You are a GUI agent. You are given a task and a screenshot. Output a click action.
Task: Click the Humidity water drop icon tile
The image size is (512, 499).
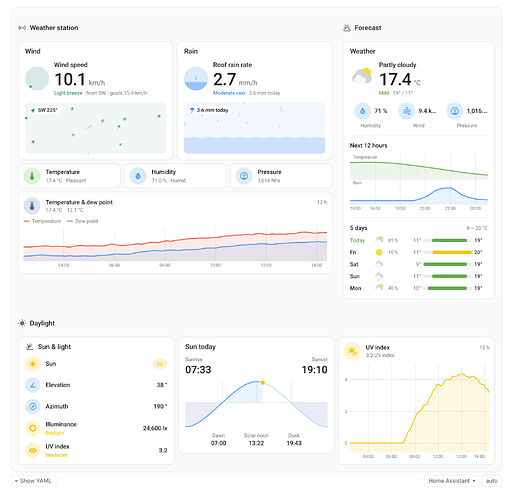tap(138, 176)
